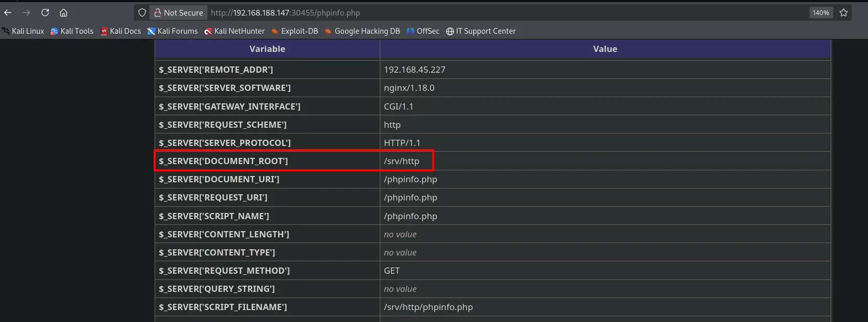
Task: Select the $_SERVER['REQUEST_METHOD'] variable cell
Action: coord(267,271)
